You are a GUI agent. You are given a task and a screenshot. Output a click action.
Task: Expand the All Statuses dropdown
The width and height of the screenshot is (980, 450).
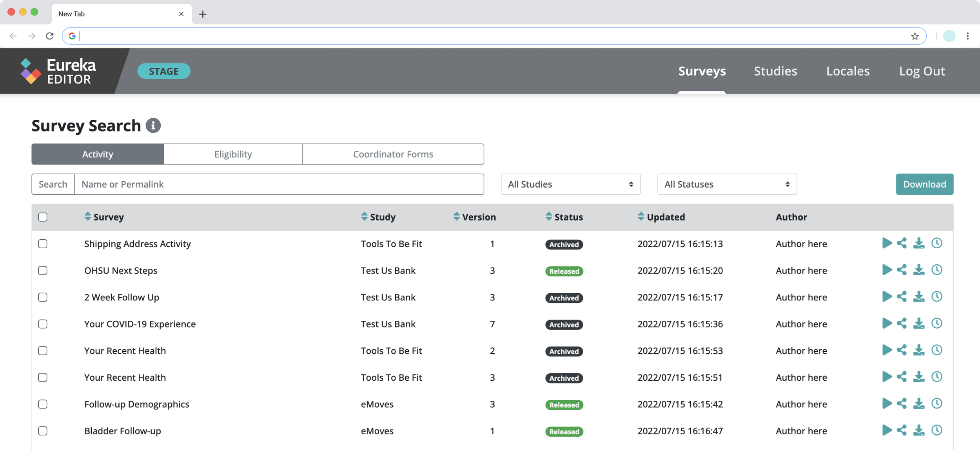tap(727, 184)
